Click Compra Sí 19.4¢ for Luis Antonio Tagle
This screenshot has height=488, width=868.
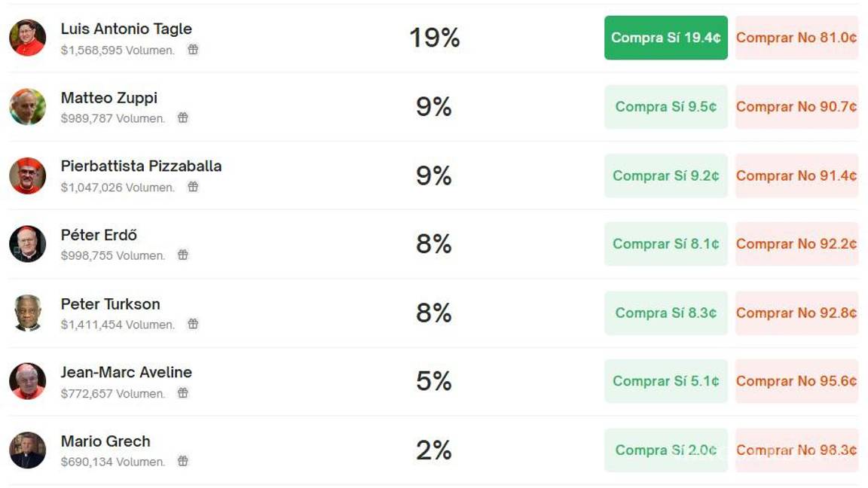coord(665,37)
